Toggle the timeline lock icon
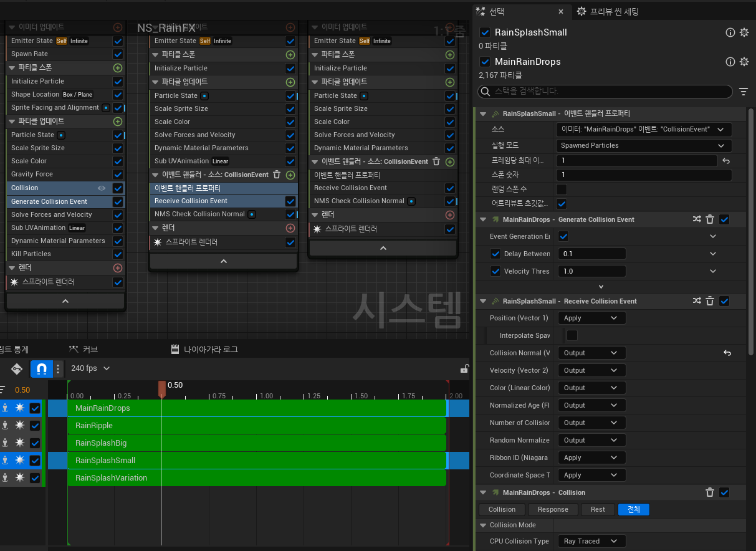Viewport: 756px width, 551px height. click(464, 368)
